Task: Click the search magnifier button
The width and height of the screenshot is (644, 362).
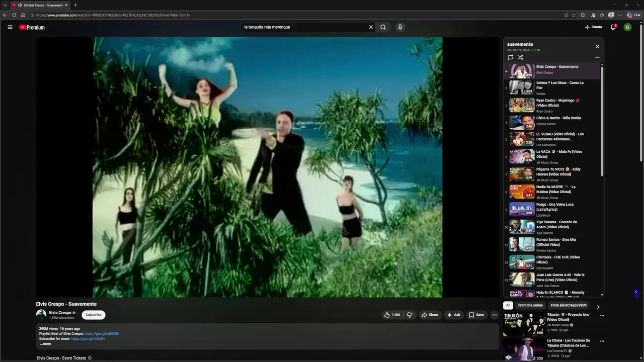Action: 383,27
